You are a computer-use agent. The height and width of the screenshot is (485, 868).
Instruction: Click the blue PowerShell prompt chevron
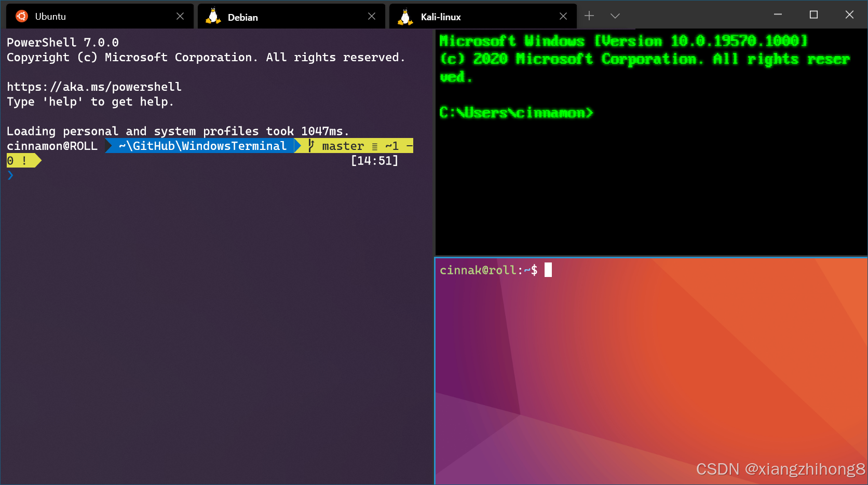coord(10,175)
